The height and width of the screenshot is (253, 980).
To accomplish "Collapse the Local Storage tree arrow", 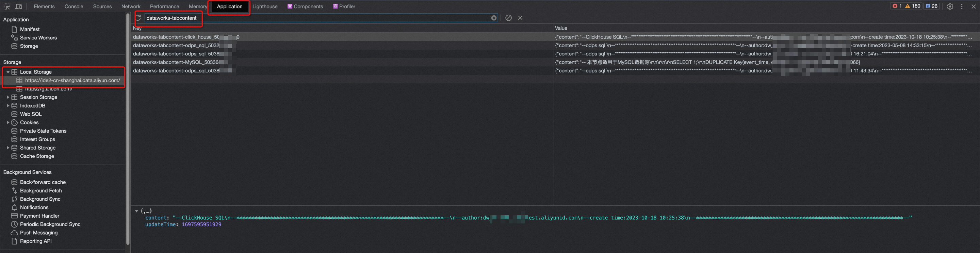I will [x=7, y=72].
